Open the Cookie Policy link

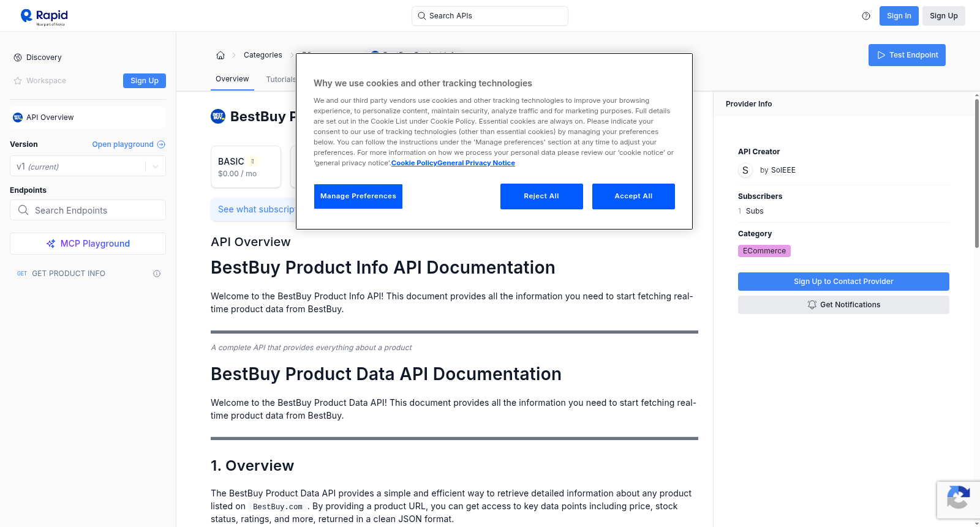click(x=414, y=163)
